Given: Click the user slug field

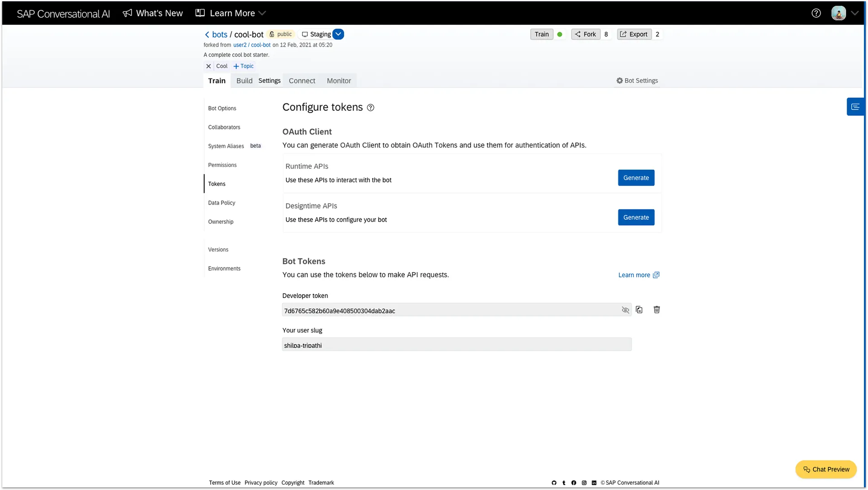Looking at the screenshot, I should click(x=457, y=344).
